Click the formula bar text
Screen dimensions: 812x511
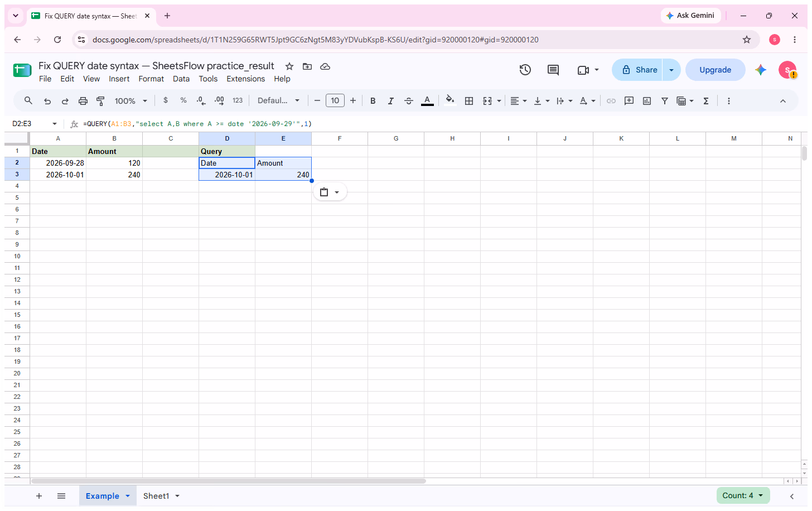(x=197, y=124)
